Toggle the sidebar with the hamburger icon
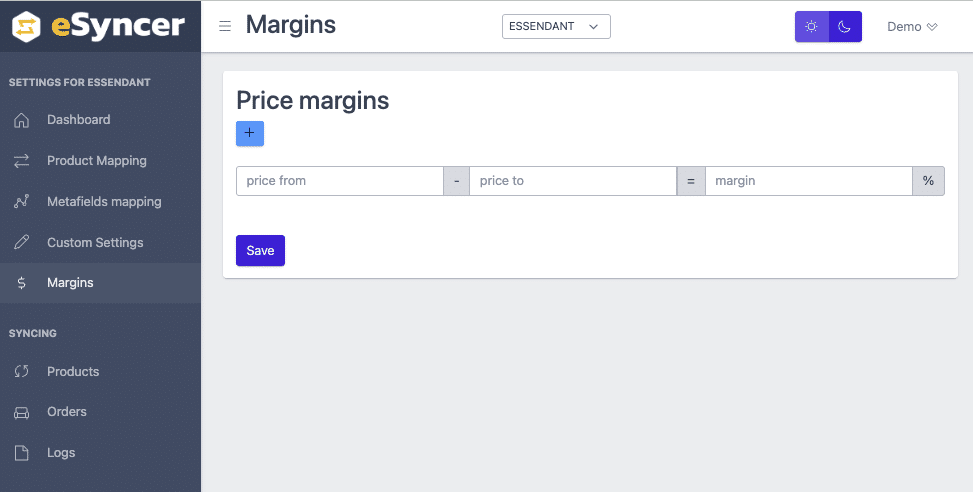 [x=225, y=26]
